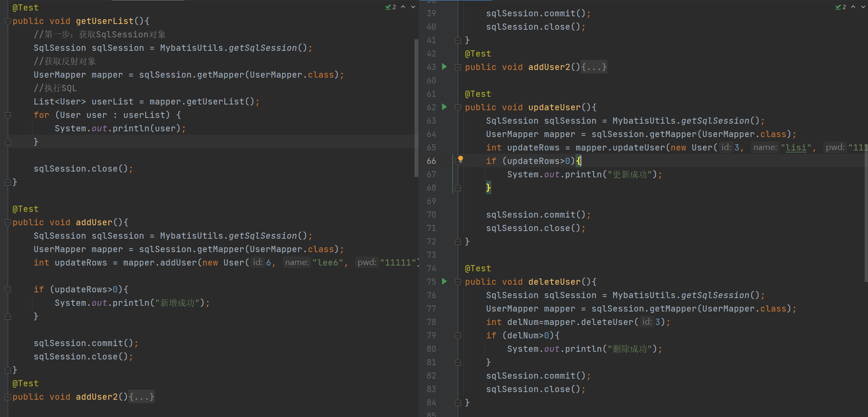Click sqlSession.close() on line 83

pyautogui.click(x=536, y=389)
